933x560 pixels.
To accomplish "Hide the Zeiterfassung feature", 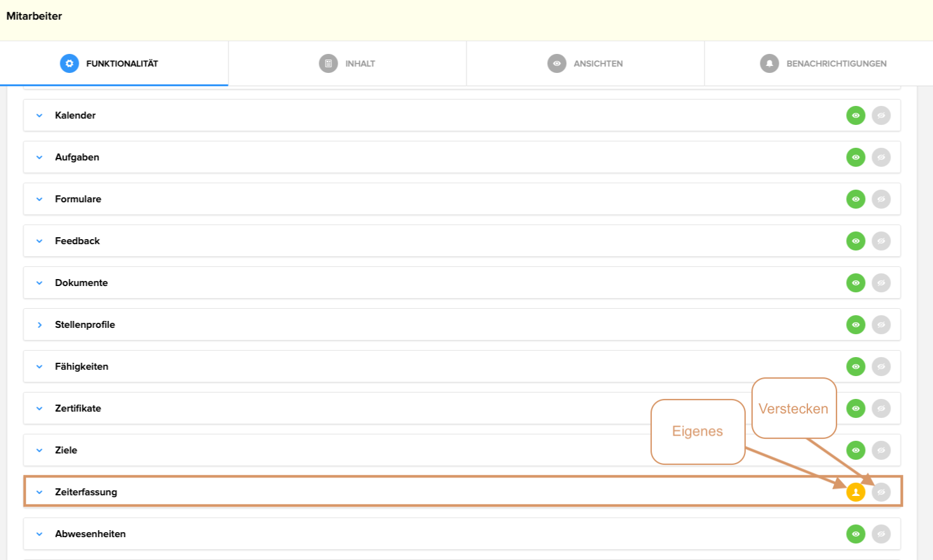I will tap(881, 492).
